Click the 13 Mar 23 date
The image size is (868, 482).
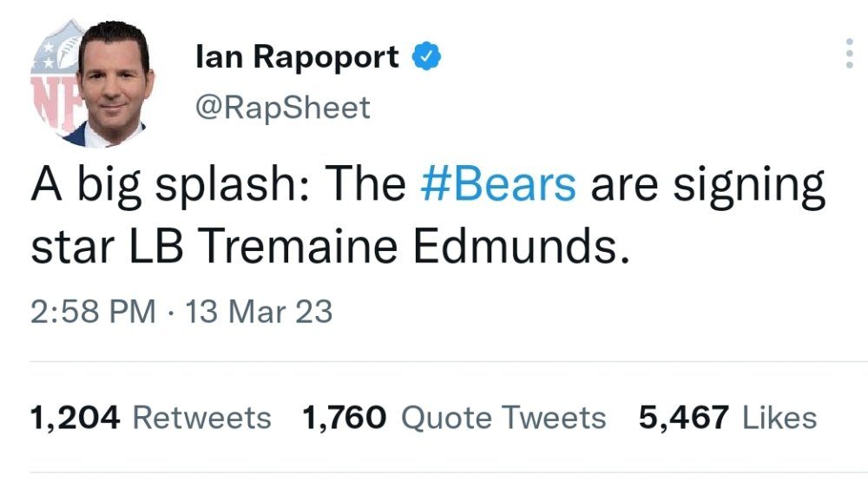259,311
